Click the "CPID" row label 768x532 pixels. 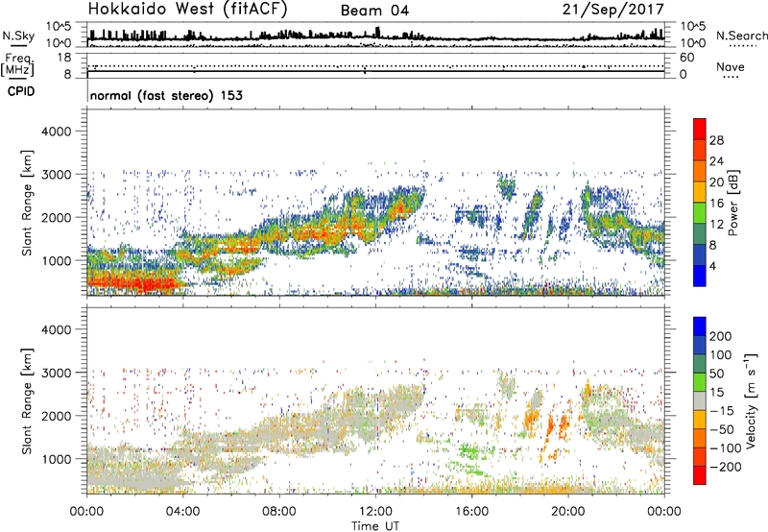pyautogui.click(x=21, y=91)
